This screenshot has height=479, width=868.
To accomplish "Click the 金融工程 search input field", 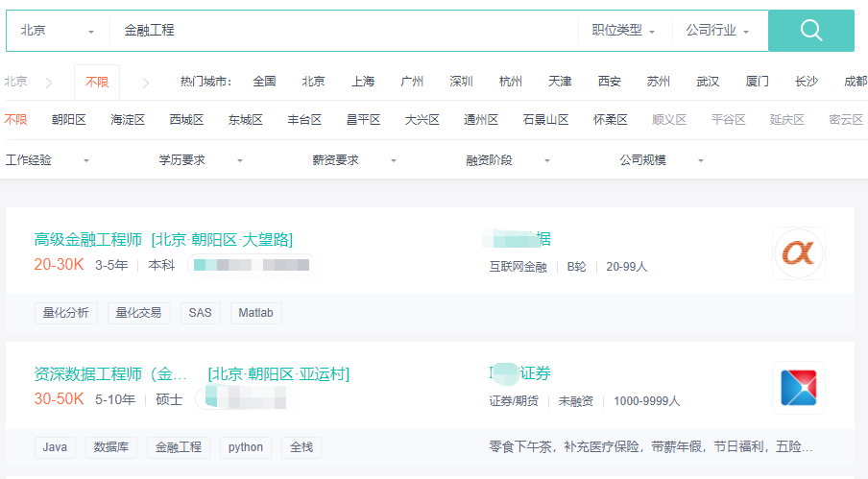I will 346,31.
